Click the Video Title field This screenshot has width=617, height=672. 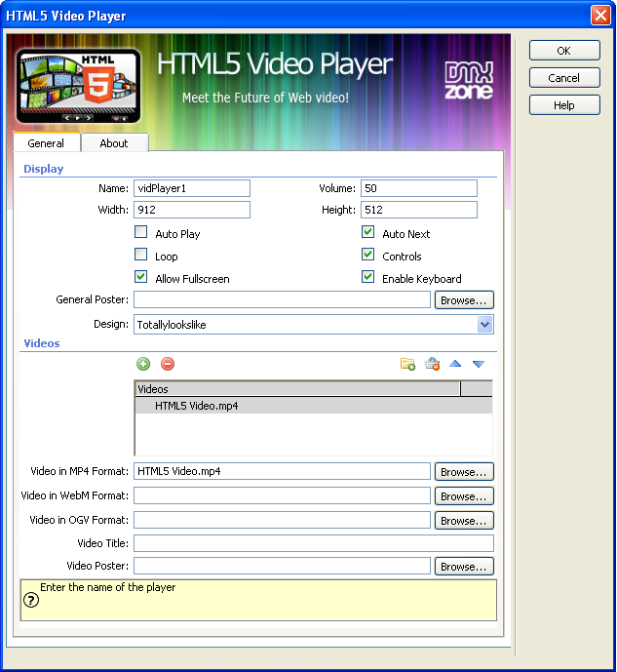(314, 543)
